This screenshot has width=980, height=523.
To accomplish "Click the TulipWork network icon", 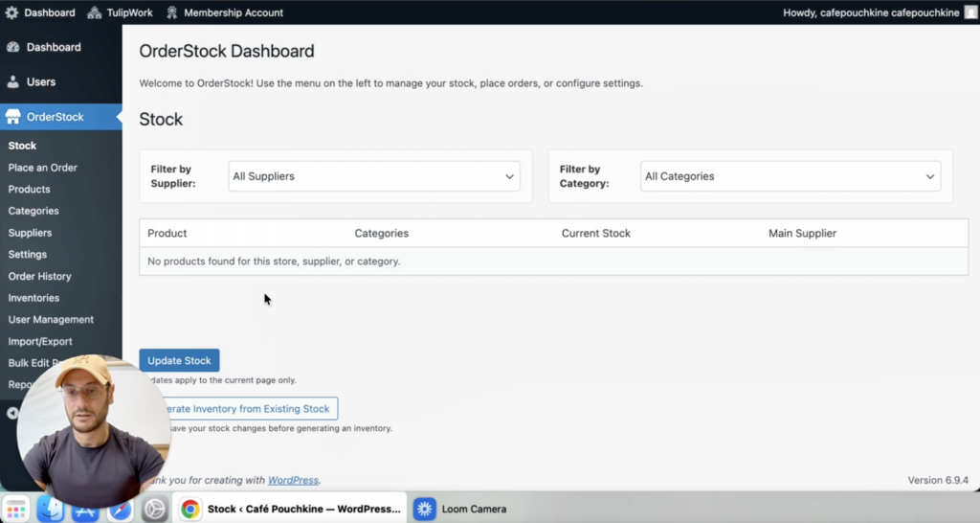I will tap(95, 12).
